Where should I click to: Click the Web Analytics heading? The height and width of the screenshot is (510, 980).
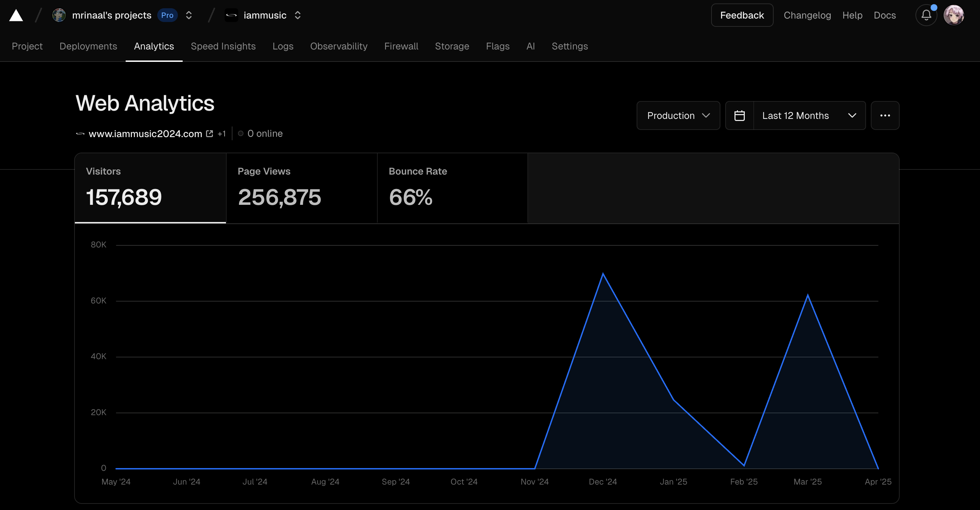145,103
